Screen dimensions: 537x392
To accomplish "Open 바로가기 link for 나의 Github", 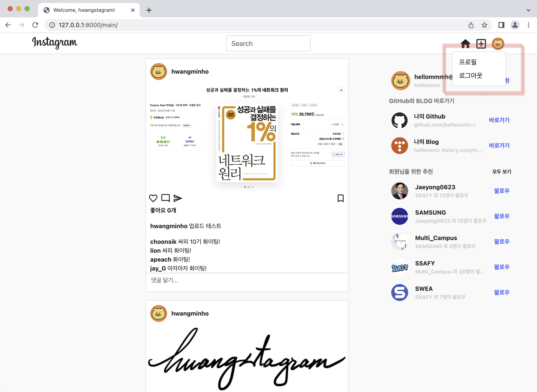I will 499,120.
